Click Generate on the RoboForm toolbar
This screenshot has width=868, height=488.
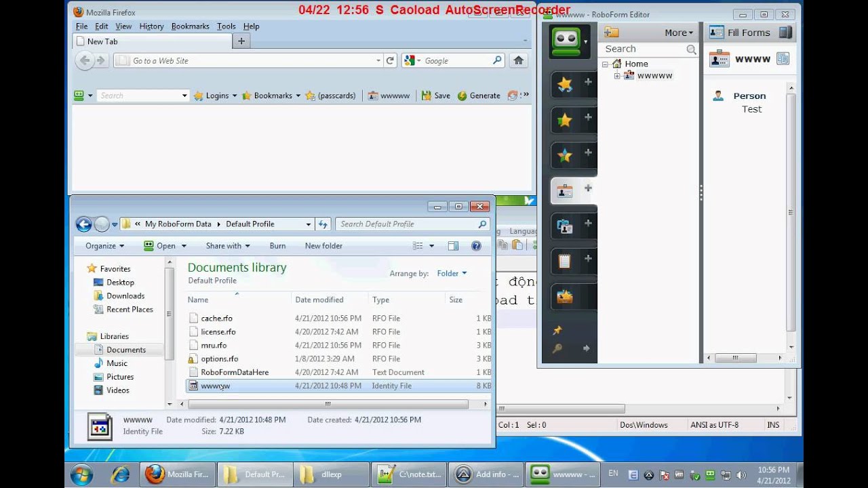479,96
